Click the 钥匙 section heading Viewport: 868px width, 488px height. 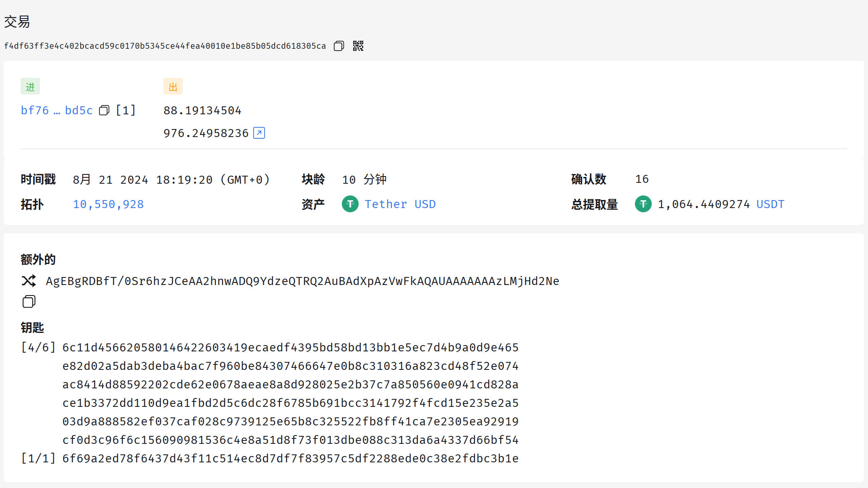pyautogui.click(x=32, y=328)
